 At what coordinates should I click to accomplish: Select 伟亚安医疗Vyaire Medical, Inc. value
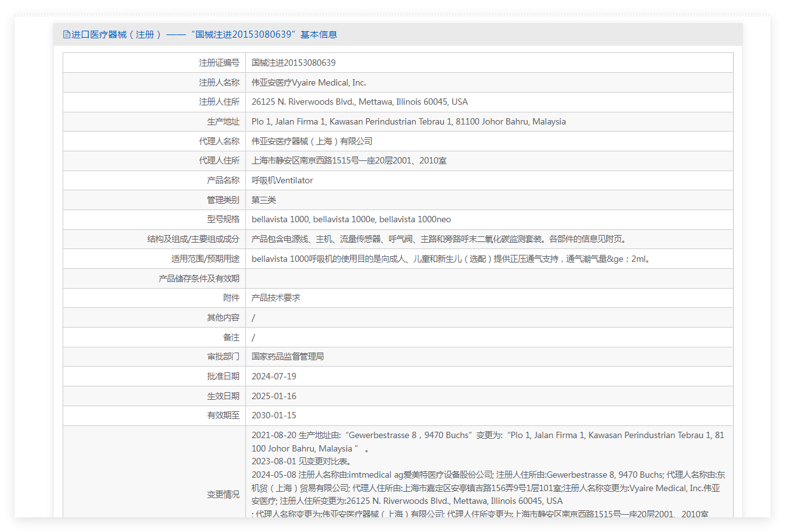point(309,82)
